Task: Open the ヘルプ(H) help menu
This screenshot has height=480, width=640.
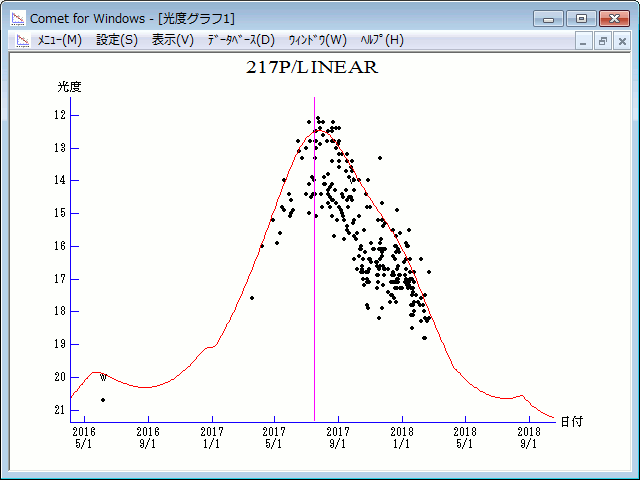Action: [x=382, y=40]
